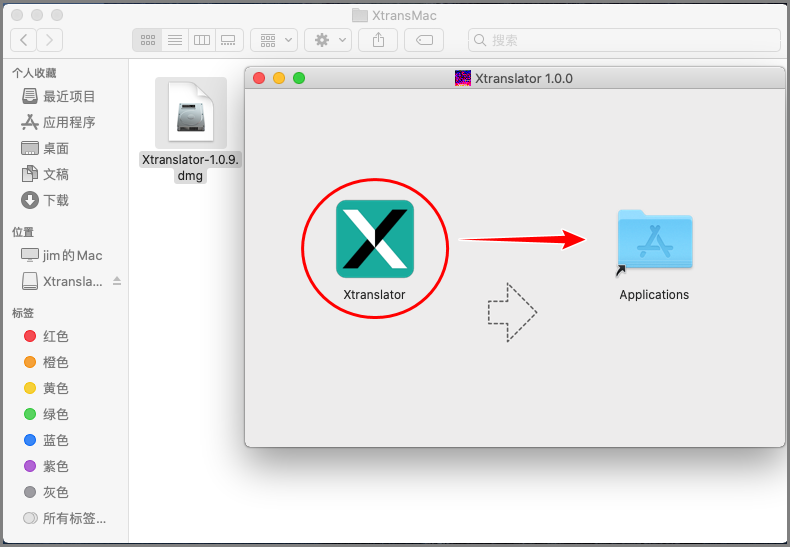This screenshot has height=547, width=790.
Task: Open the gear action menu
Action: [x=327, y=40]
